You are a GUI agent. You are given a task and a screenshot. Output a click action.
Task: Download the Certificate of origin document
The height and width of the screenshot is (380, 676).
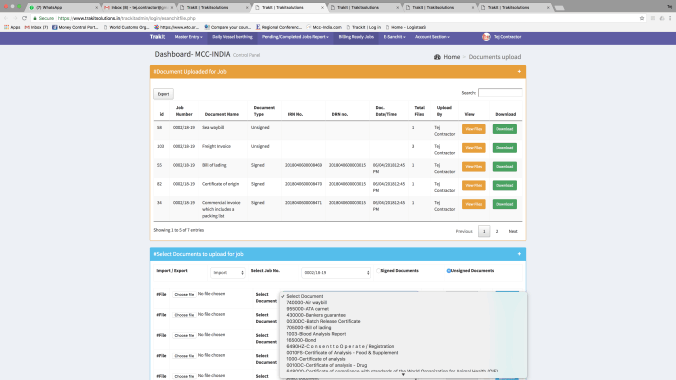coord(504,185)
